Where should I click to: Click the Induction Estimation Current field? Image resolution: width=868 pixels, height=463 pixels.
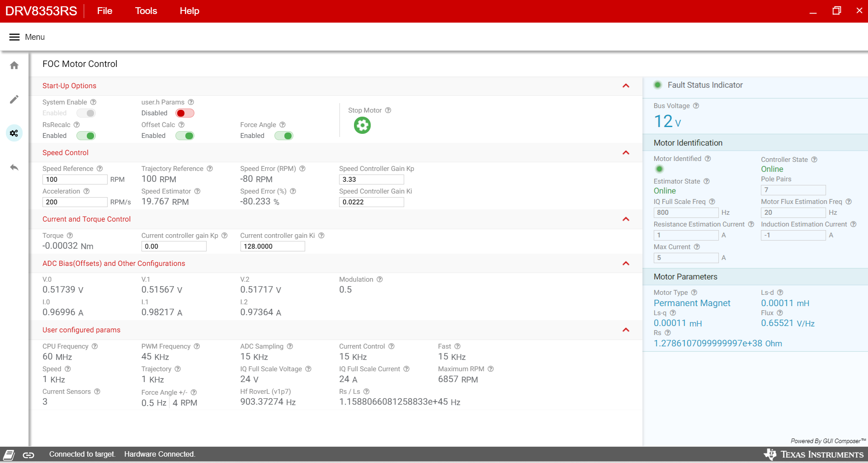click(793, 235)
